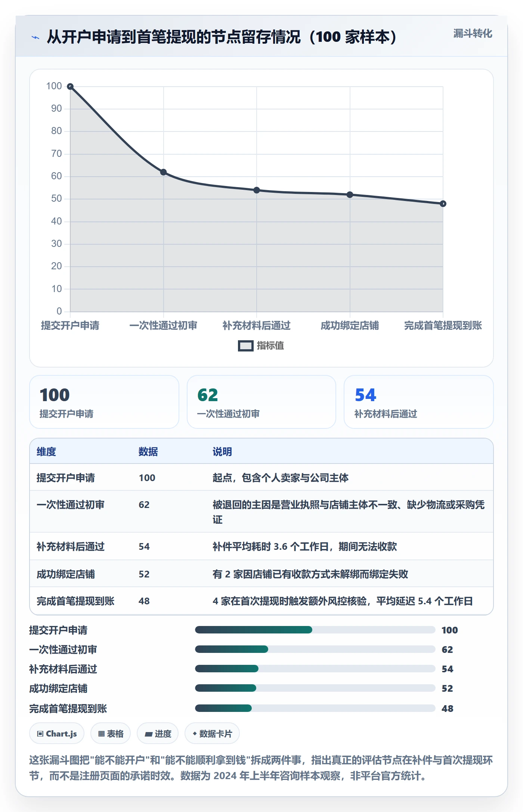Open the data card showing 54
The height and width of the screenshot is (812, 523).
pos(419,402)
